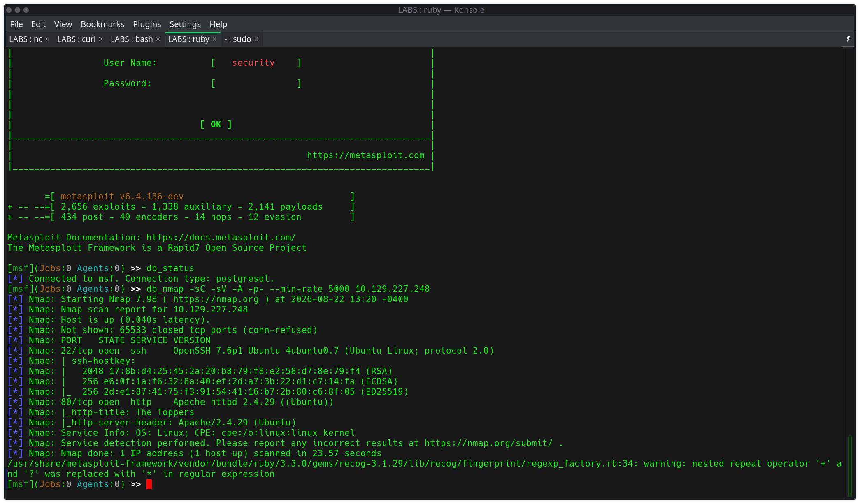Click the RSA ssh-hostkey fingerprint line
This screenshot has height=504, width=860.
click(200, 371)
